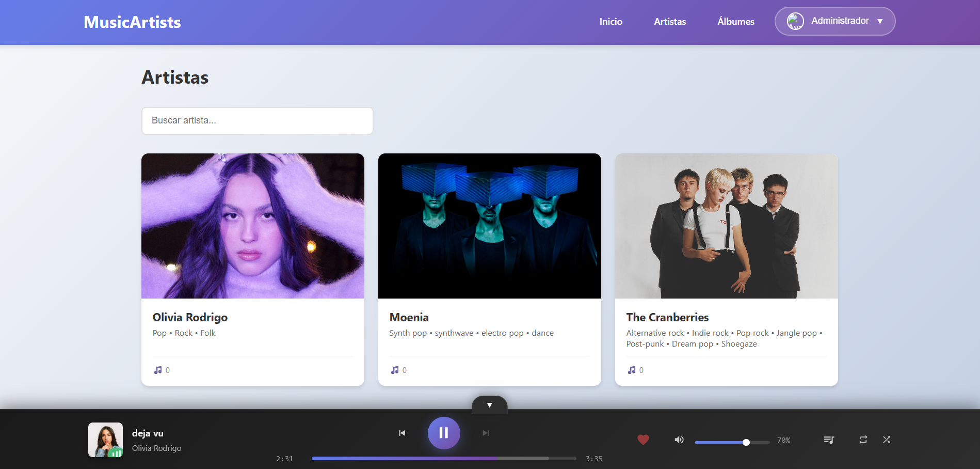The height and width of the screenshot is (469, 980).
Task: Open the Administrador user dropdown
Action: click(x=835, y=21)
